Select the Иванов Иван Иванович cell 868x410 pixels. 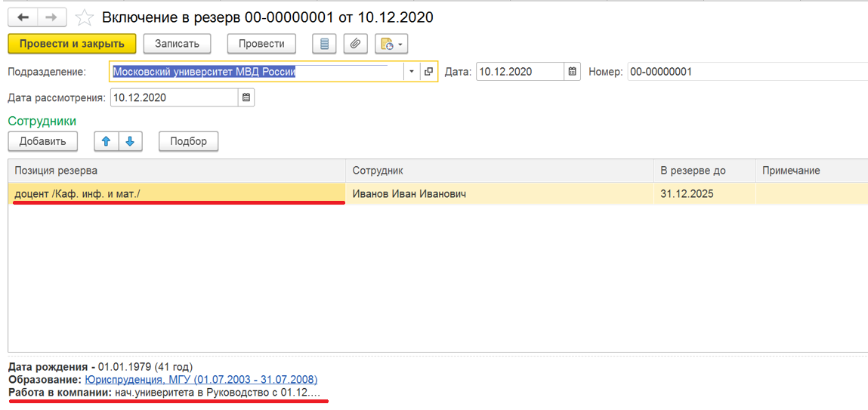point(499,194)
